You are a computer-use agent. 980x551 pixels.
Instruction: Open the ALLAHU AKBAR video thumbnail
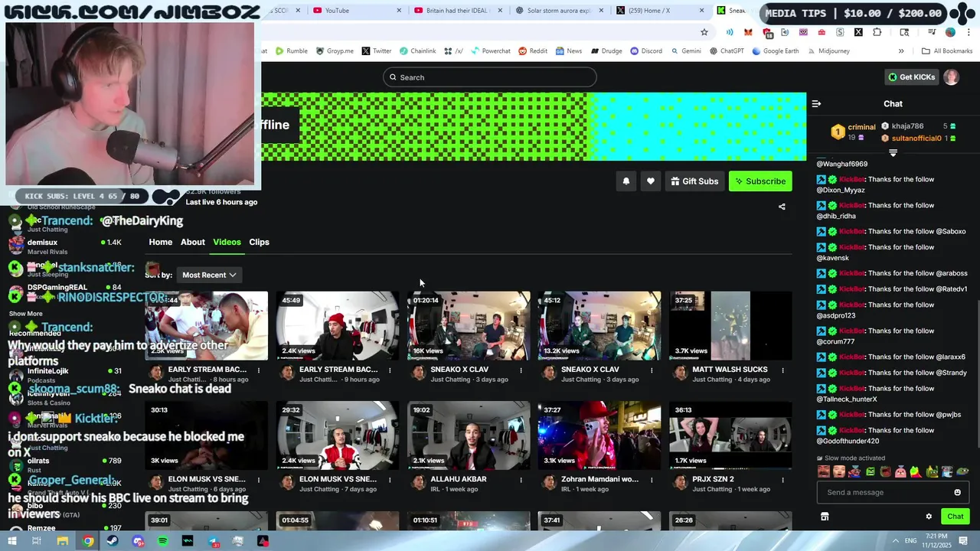(469, 435)
